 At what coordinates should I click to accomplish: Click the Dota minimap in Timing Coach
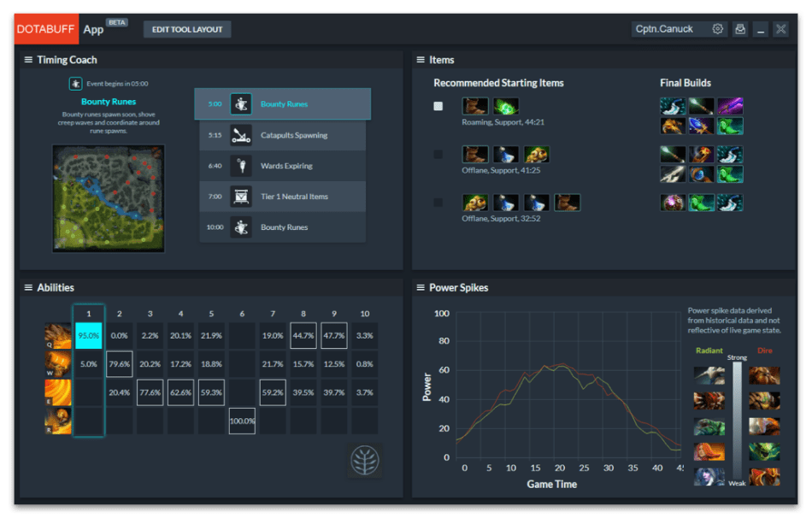[x=109, y=198]
